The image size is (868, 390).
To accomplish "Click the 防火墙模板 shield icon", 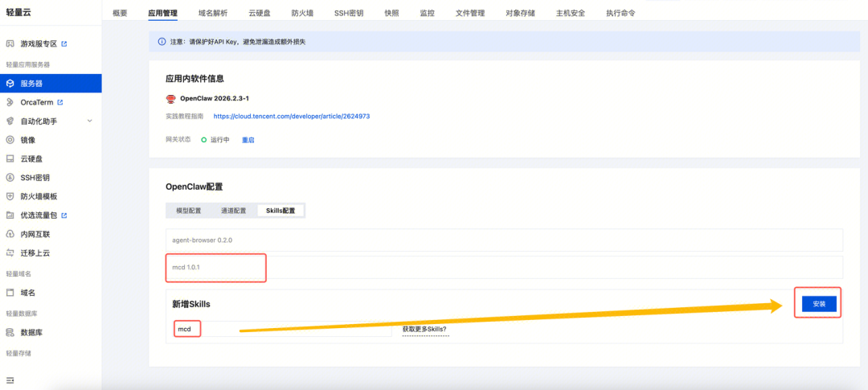I will 10,197.
